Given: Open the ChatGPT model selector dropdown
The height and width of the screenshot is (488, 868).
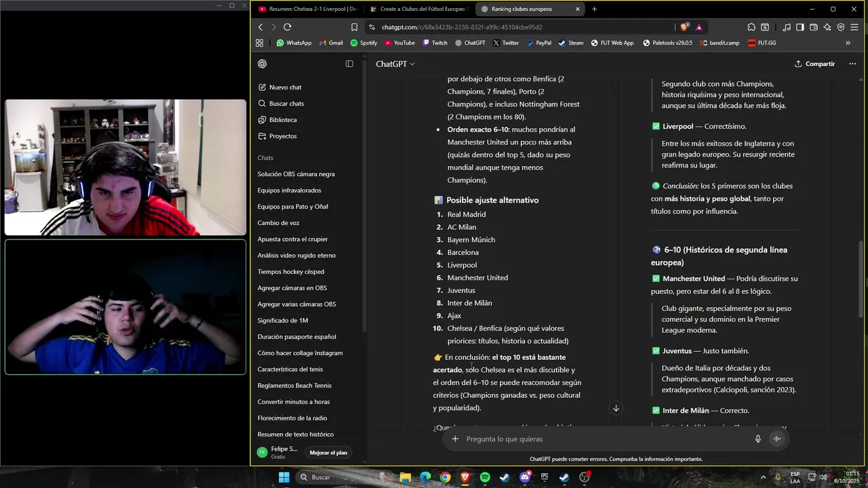Looking at the screenshot, I should (x=395, y=64).
